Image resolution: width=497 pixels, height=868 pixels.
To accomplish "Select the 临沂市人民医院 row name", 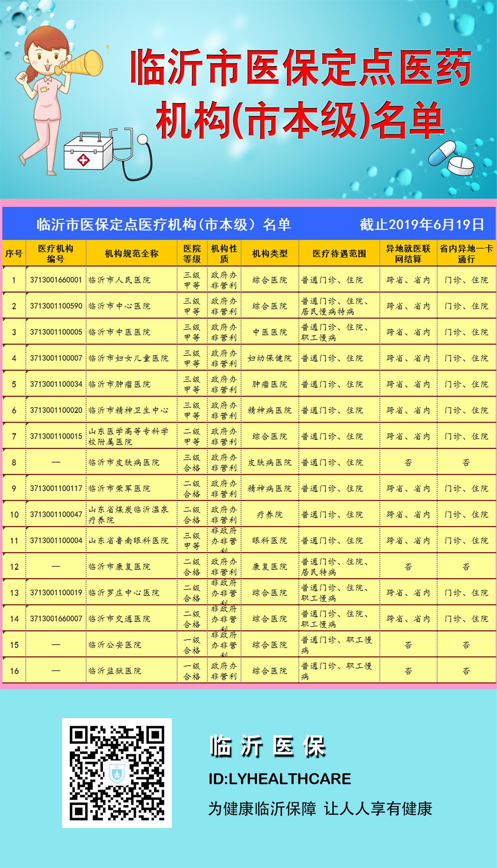I will pyautogui.click(x=119, y=280).
